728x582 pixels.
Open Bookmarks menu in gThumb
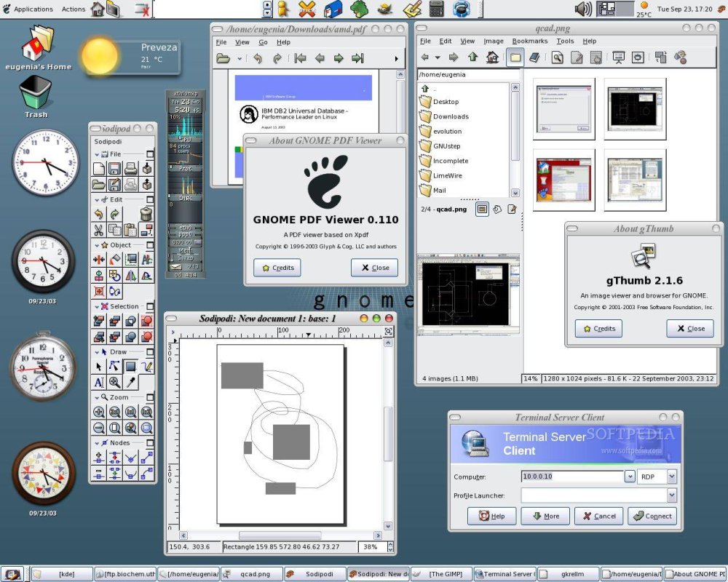pyautogui.click(x=530, y=41)
